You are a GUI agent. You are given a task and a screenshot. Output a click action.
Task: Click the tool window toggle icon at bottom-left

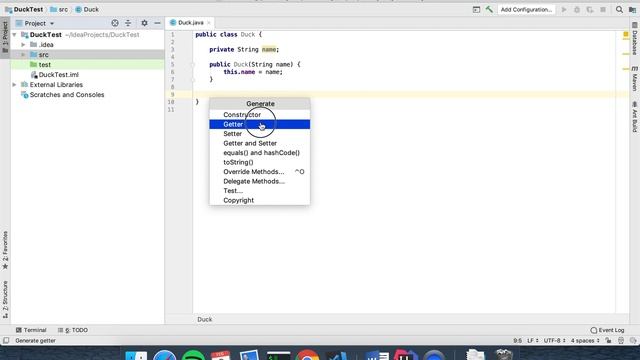[x=6, y=340]
